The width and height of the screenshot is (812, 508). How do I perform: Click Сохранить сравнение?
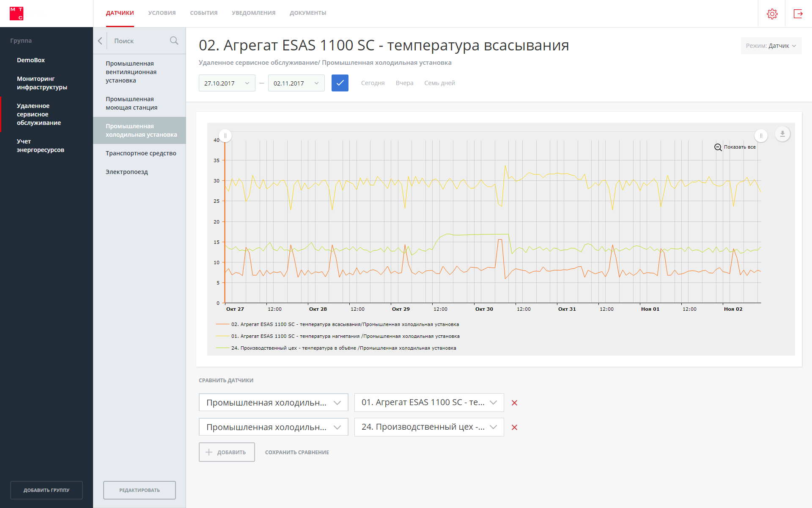tap(297, 452)
